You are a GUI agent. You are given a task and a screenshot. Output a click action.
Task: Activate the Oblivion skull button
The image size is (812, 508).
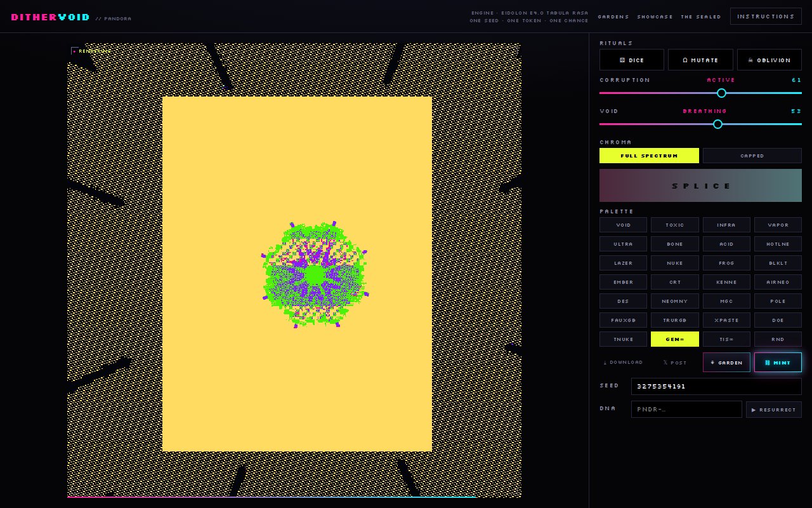[x=769, y=60]
